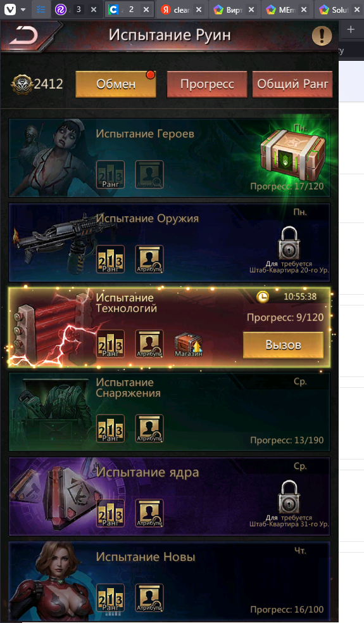This screenshot has height=623, width=364.
Task: Open Rank icon in Испытание ядра
Action: pyautogui.click(x=110, y=513)
